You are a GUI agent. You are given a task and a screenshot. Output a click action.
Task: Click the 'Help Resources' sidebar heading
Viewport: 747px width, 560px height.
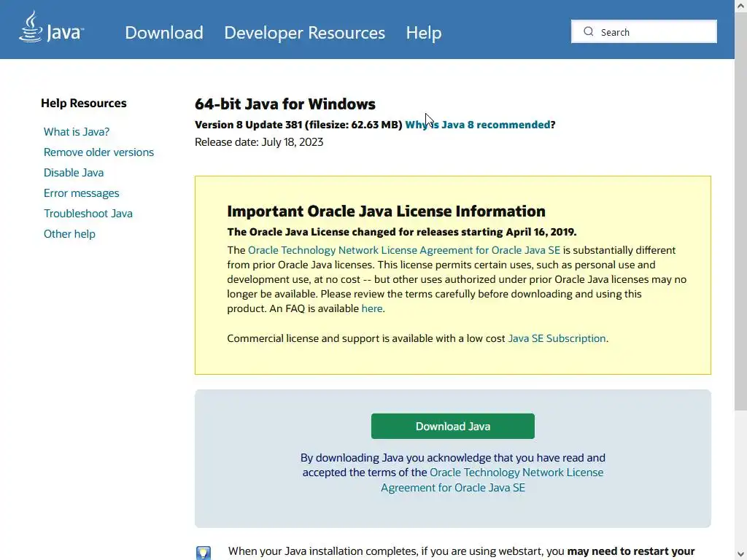coord(83,104)
